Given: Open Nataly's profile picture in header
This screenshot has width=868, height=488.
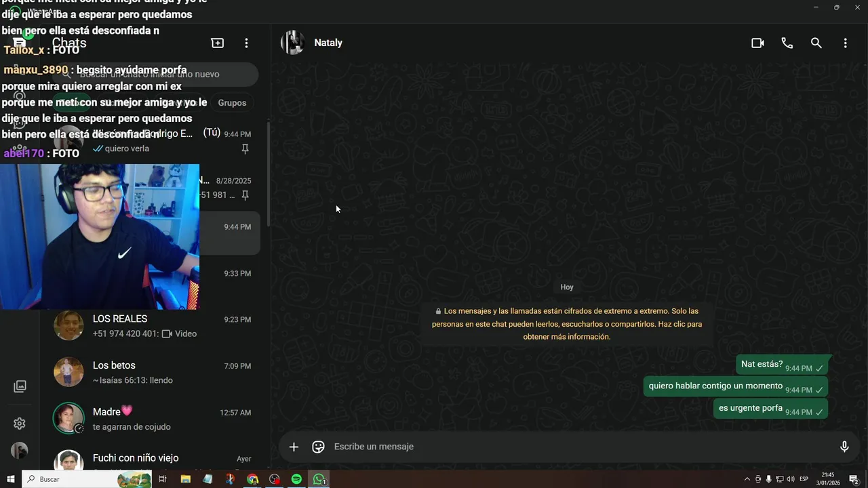Looking at the screenshot, I should click(x=292, y=43).
